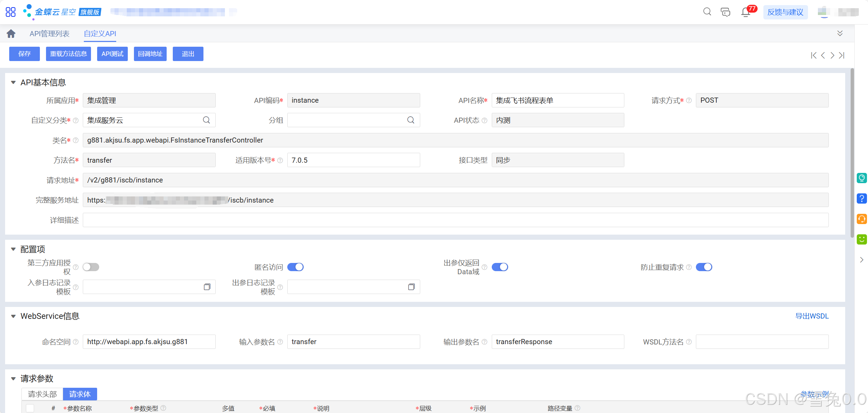Expand the tab bar chevron dropdown
The image size is (868, 413).
[x=840, y=33]
